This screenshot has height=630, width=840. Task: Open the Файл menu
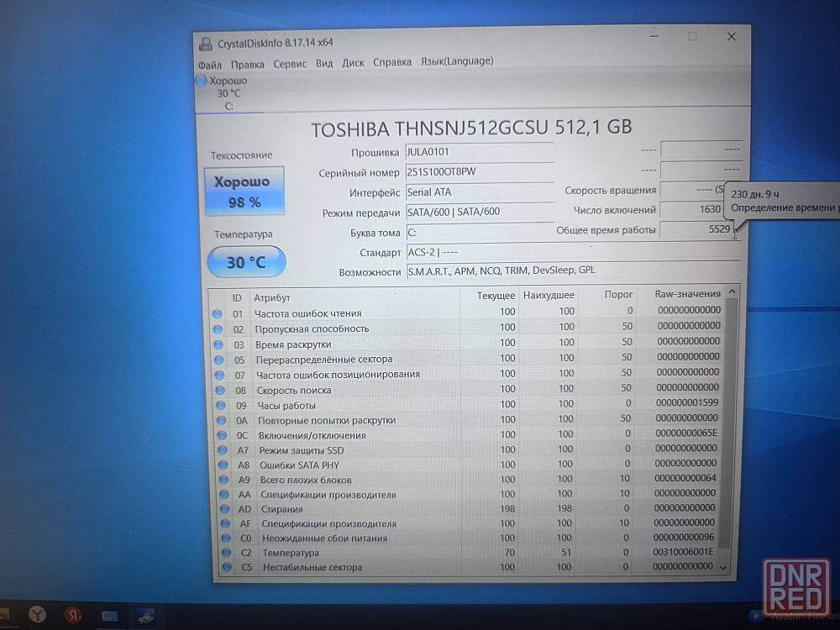[209, 65]
